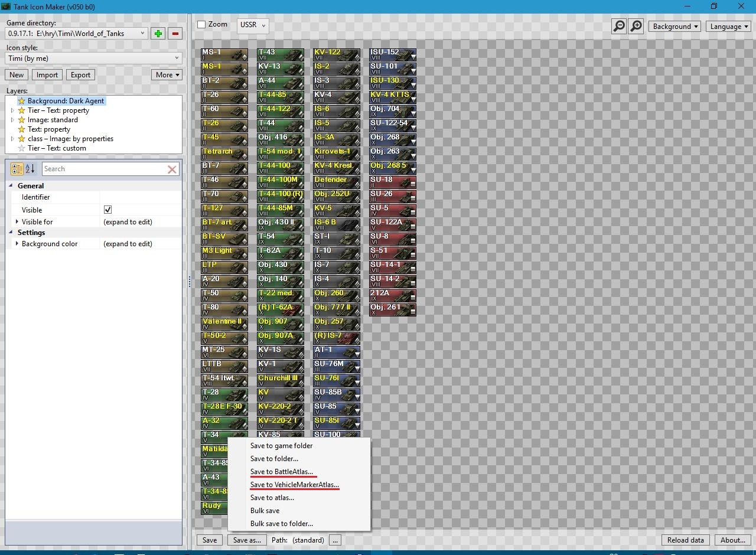The height and width of the screenshot is (555, 756).
Task: Select the IS-3A tank icon
Action: click(337, 140)
